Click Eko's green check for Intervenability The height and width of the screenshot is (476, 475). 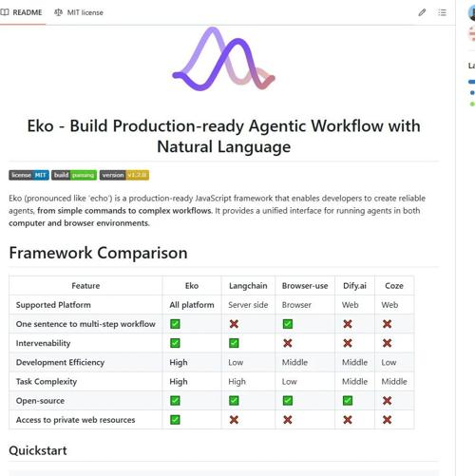pyautogui.click(x=175, y=343)
